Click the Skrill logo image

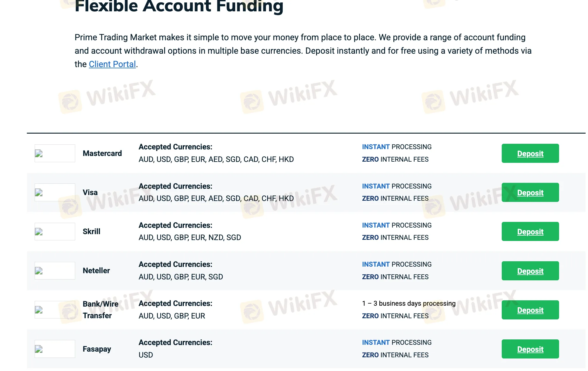tap(55, 231)
